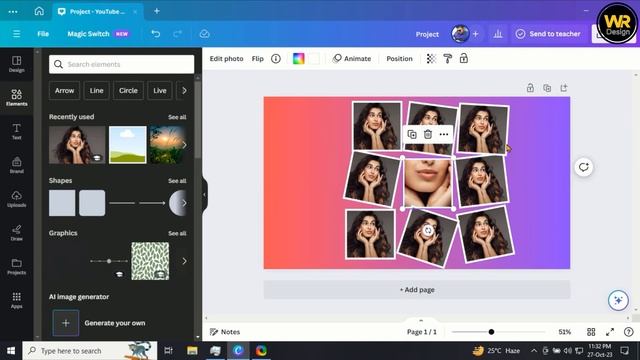This screenshot has height=360, width=640.
Task: Open the Design panel in sidebar
Action: click(16, 64)
